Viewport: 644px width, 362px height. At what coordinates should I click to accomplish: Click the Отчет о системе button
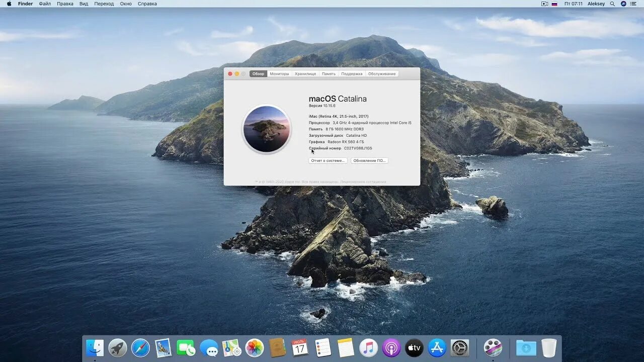(328, 160)
